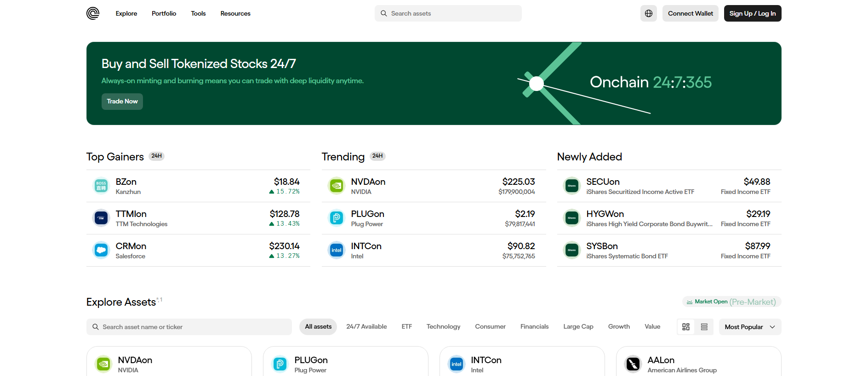868x376 pixels.
Task: Open HYGWon High Yield Corporate Bond row
Action: tap(669, 218)
